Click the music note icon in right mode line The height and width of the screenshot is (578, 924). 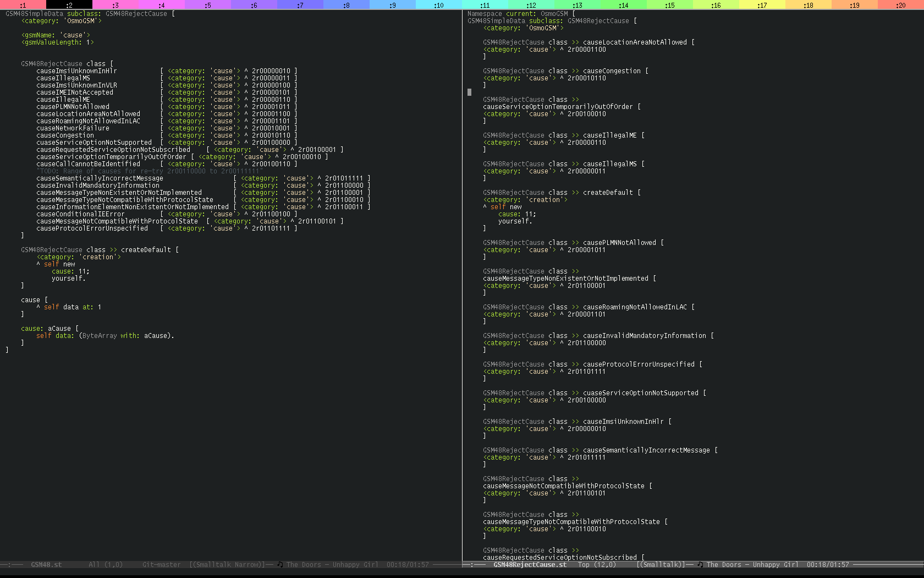coord(700,564)
